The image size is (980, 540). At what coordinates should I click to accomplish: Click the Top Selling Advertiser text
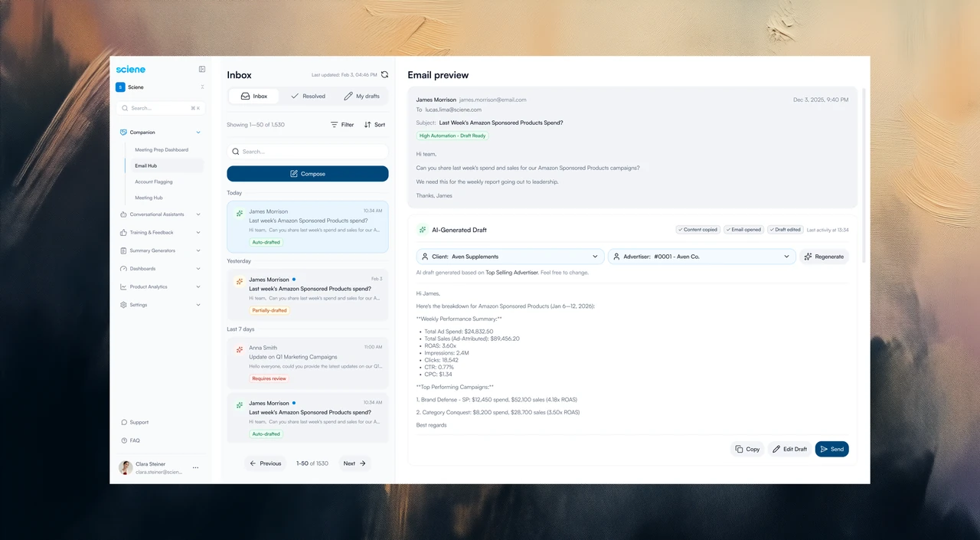(x=511, y=273)
